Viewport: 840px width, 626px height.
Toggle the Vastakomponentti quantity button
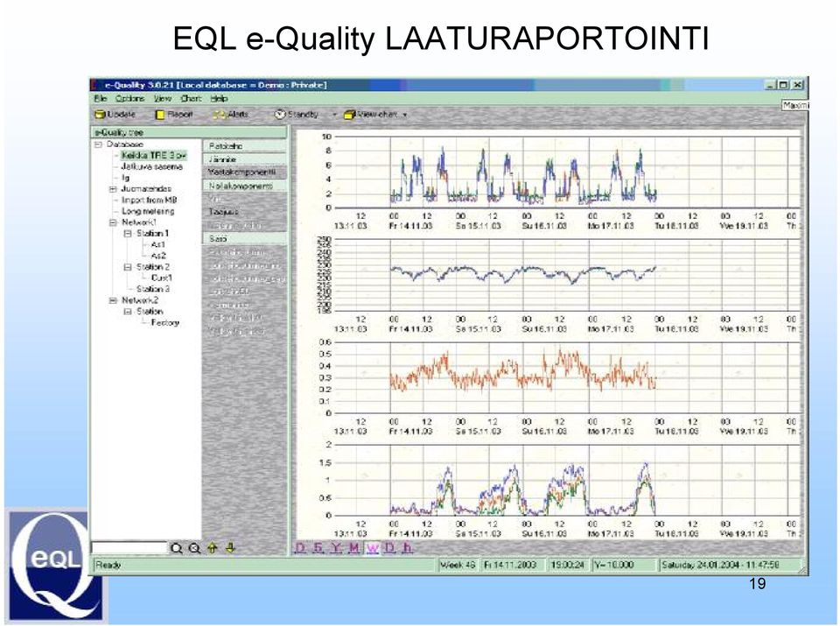point(245,172)
